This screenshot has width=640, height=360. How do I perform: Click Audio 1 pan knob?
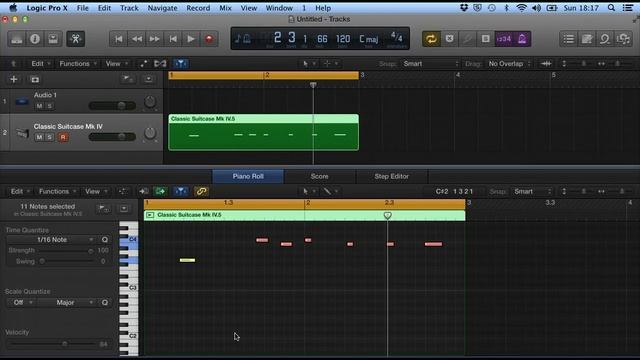pyautogui.click(x=150, y=102)
